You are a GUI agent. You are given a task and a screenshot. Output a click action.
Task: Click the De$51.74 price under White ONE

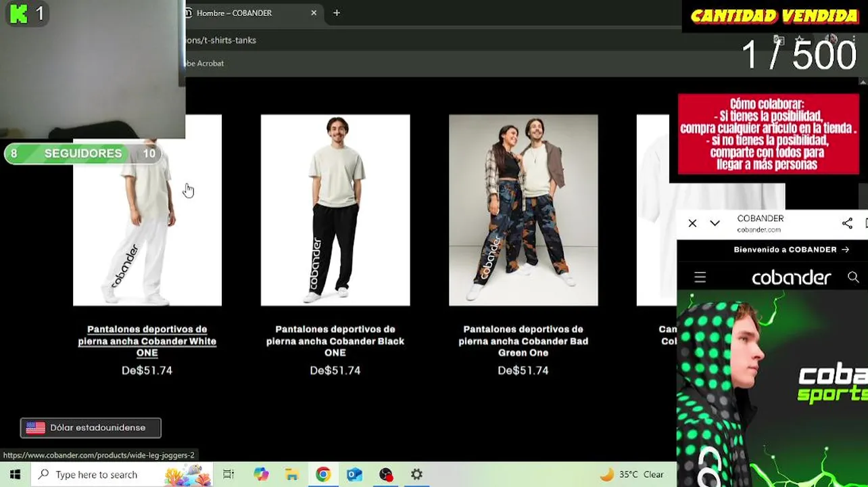pyautogui.click(x=147, y=371)
